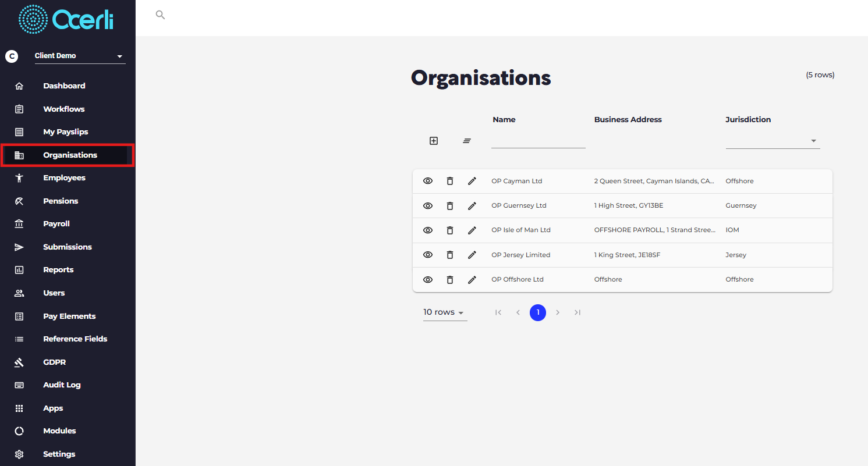Viewport: 868px width, 466px height.
Task: Click the search magnifier icon
Action: click(160, 15)
